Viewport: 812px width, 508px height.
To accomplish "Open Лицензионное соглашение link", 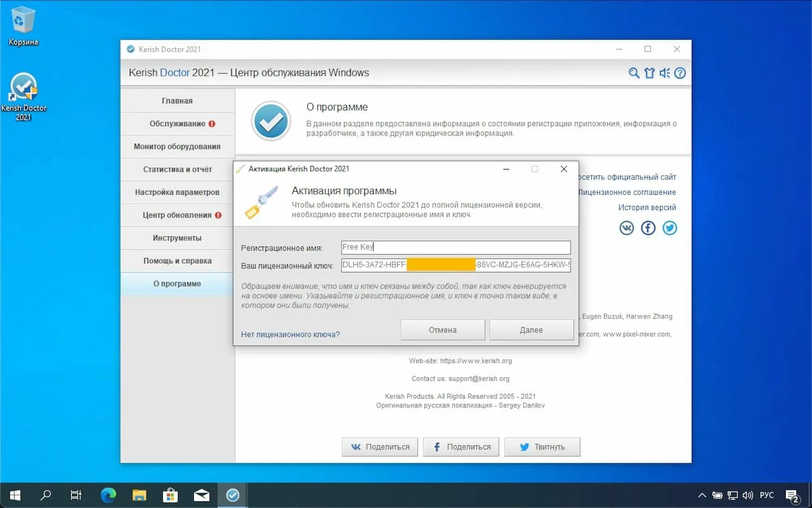I will point(627,192).
